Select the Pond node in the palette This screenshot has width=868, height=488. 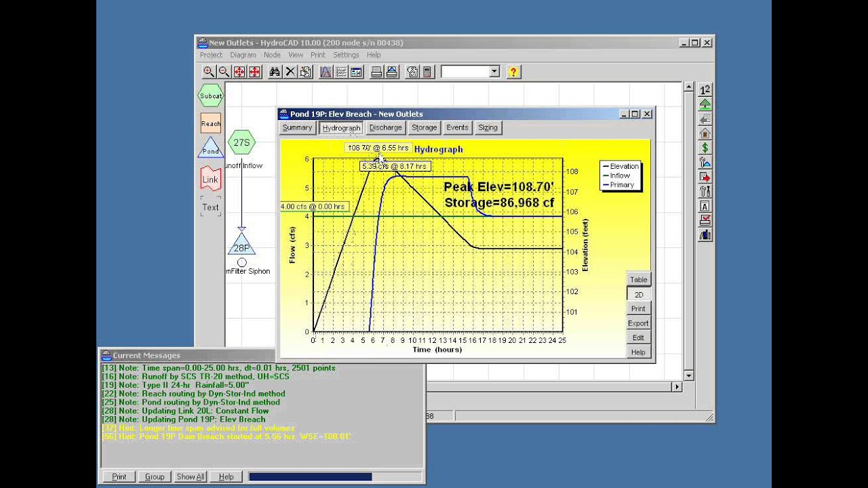[210, 148]
